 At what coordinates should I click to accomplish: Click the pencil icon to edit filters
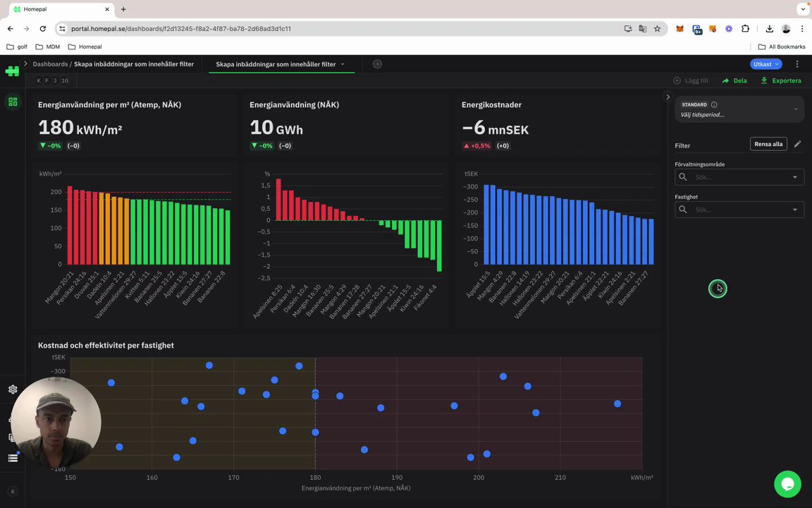(797, 144)
